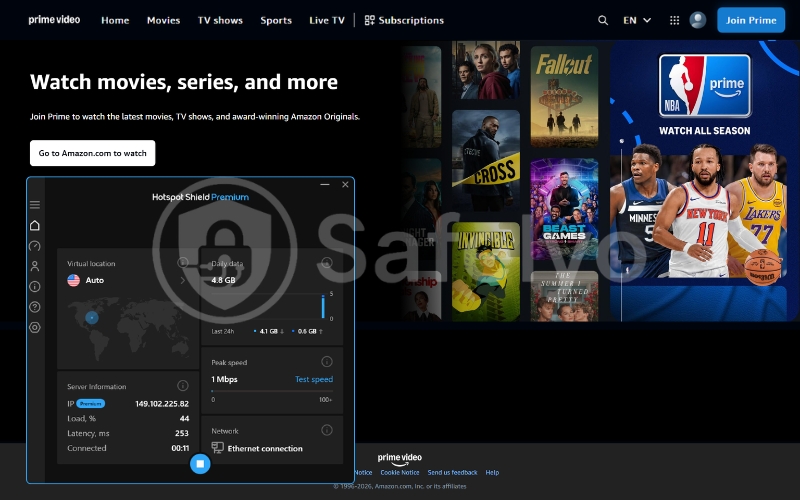Select the Cross poster thumbnail
800x500 pixels.
point(486,160)
